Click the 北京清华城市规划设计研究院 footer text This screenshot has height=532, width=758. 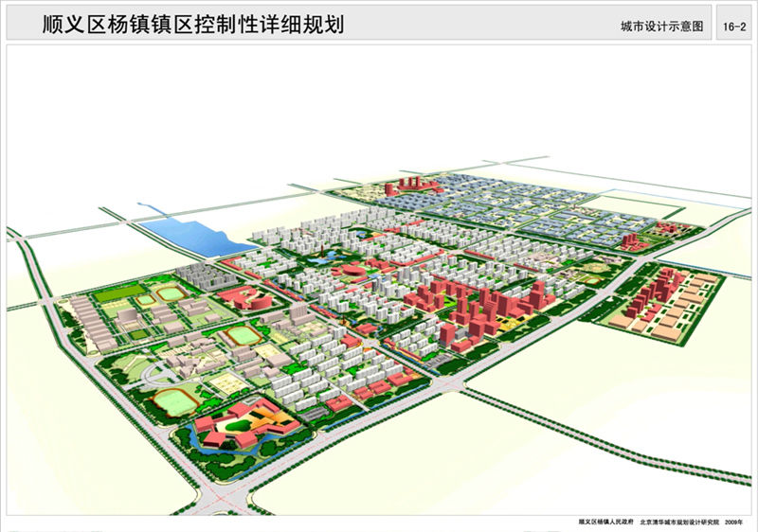pyautogui.click(x=678, y=522)
